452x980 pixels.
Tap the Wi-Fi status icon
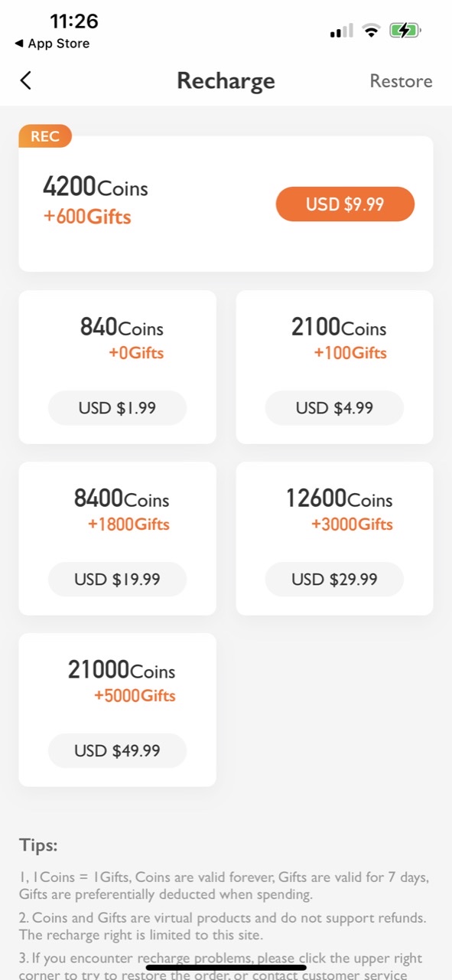click(372, 31)
